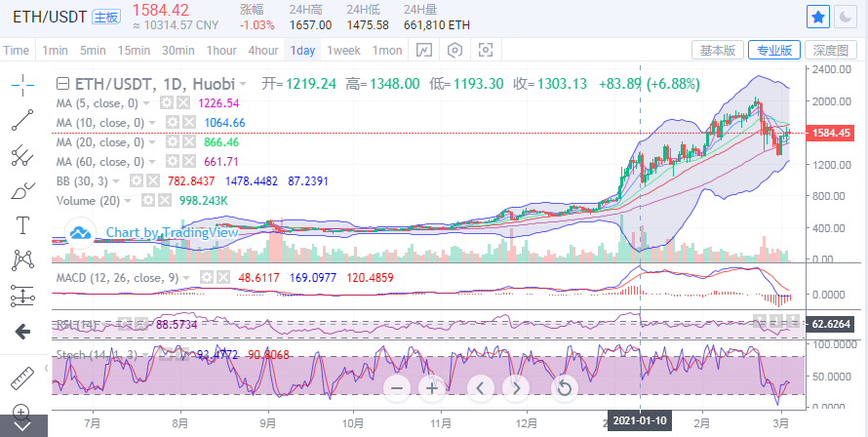Select the pitchfork drawing tool
The height and width of the screenshot is (437, 868).
(x=22, y=156)
